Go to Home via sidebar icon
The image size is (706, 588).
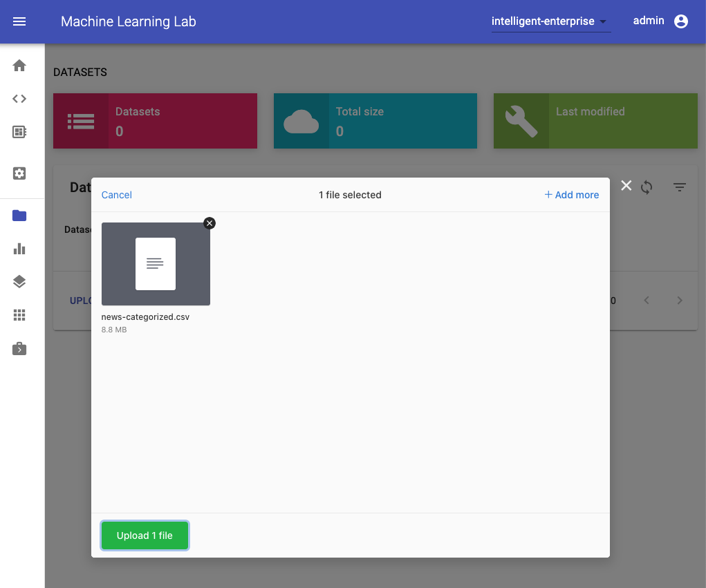click(x=19, y=66)
